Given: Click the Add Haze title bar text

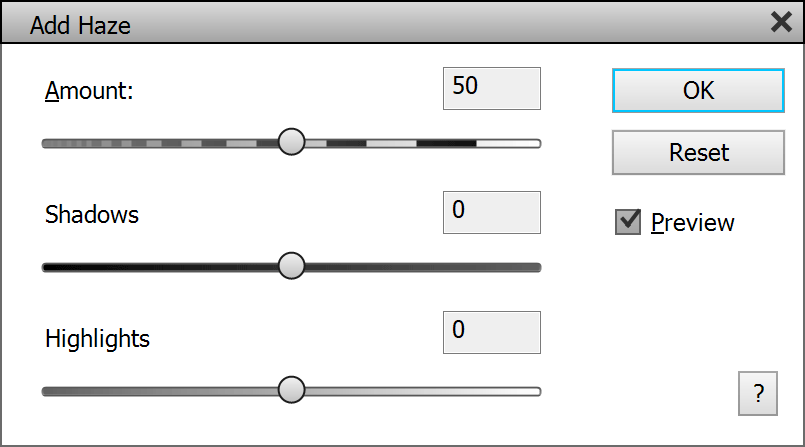Looking at the screenshot, I should coord(80,25).
